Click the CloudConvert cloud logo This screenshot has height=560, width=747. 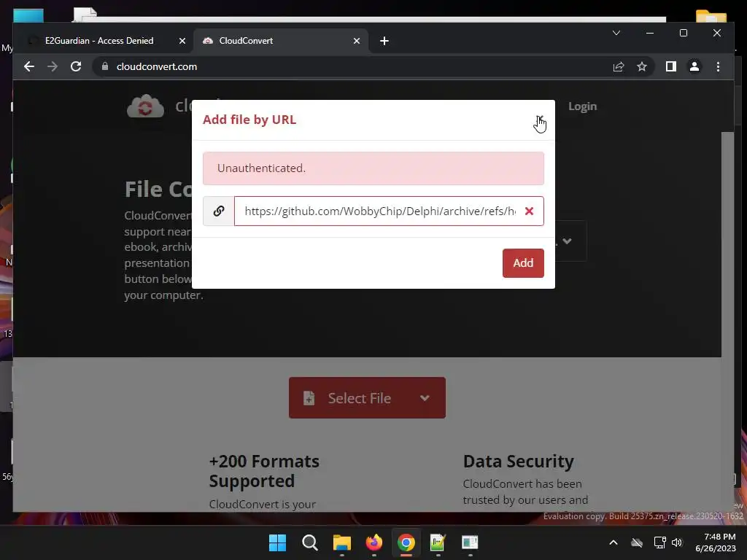pyautogui.click(x=145, y=106)
